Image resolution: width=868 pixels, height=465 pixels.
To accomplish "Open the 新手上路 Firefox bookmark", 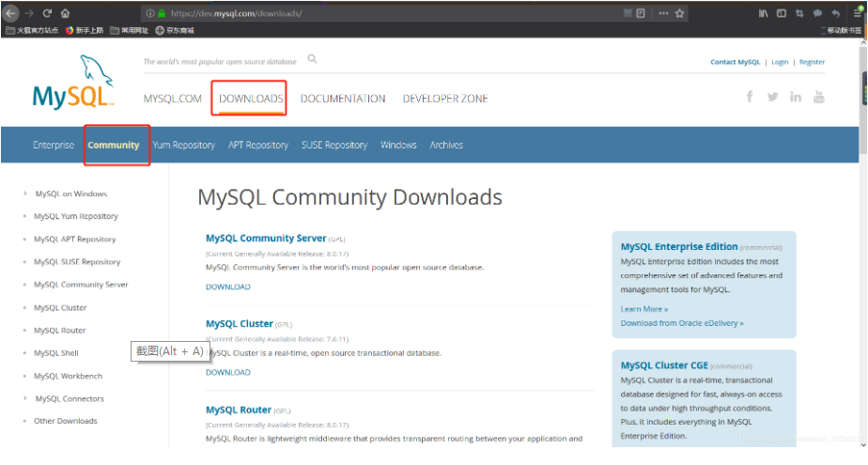I will 85,30.
